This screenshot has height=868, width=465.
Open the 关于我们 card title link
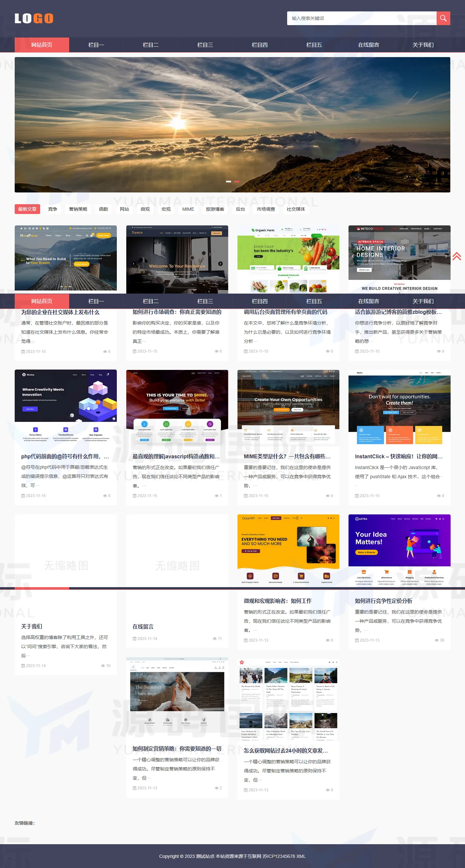click(32, 626)
